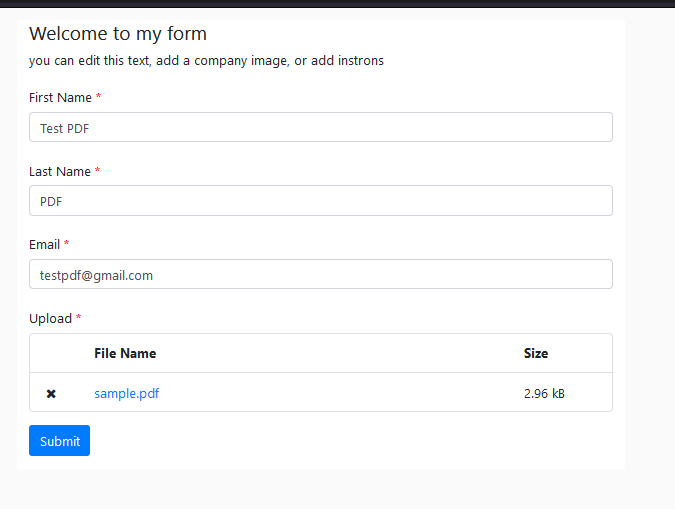Select the 2.96 kB file size cell
The image size is (675, 509).
[x=544, y=393]
